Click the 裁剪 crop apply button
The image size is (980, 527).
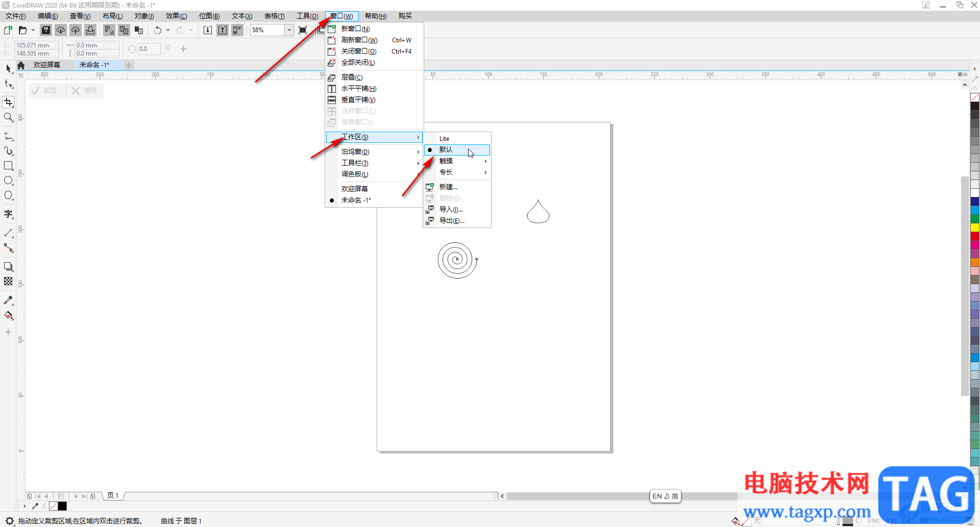[45, 90]
